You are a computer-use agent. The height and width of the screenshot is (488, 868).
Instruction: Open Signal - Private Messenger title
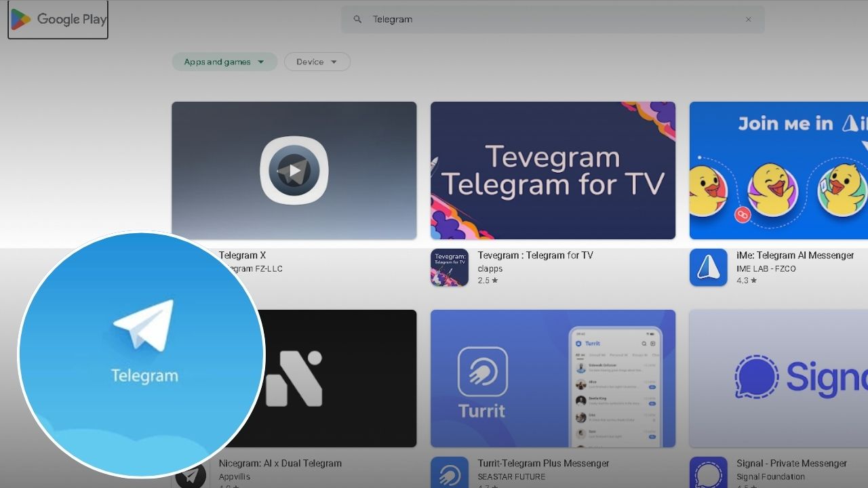[792, 464]
